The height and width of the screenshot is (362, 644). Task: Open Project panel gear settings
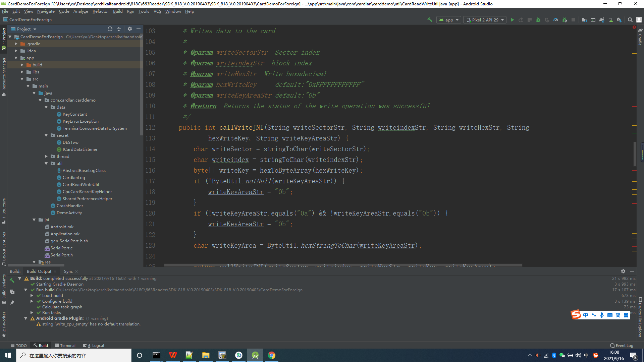(x=130, y=29)
